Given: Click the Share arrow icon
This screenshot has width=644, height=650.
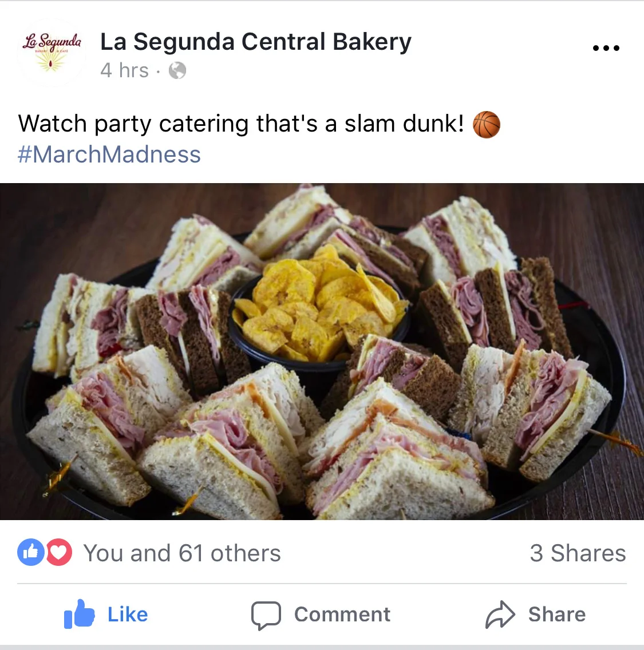Looking at the screenshot, I should (x=500, y=614).
